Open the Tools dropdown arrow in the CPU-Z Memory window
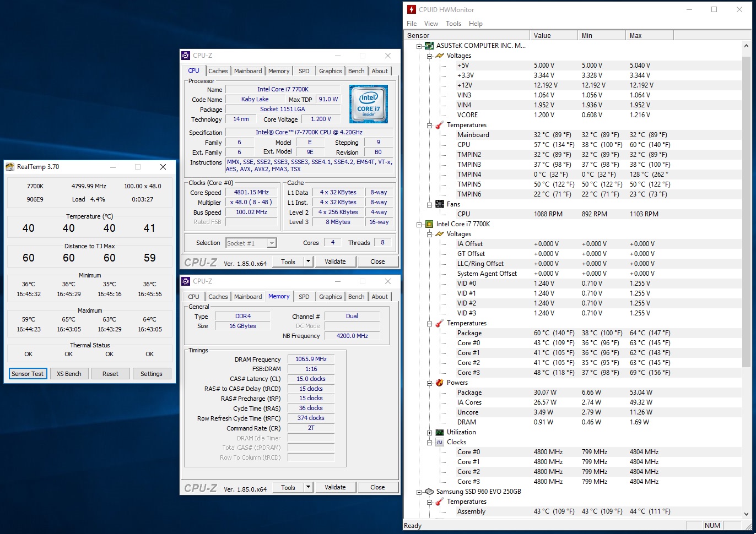 309,487
